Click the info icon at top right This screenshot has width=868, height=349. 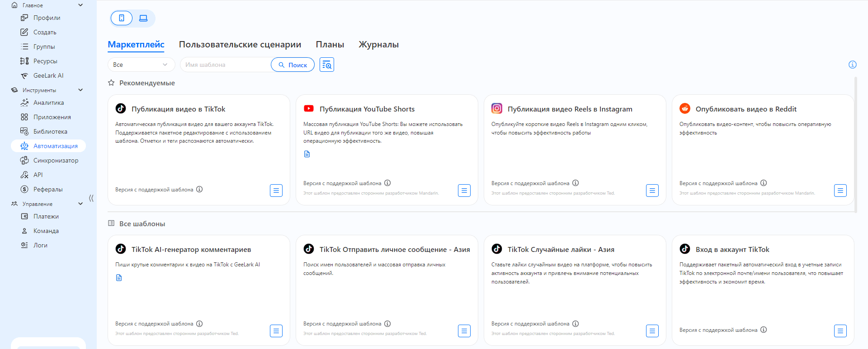852,65
